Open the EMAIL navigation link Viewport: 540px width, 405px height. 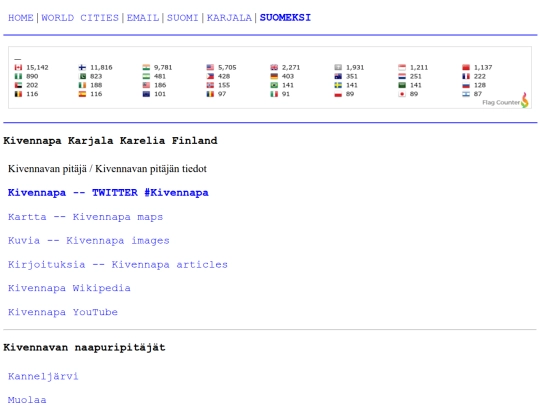143,18
